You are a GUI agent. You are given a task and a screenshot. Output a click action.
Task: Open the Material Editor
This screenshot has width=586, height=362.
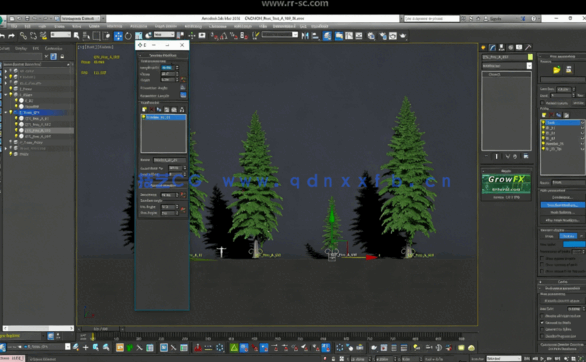point(371,36)
